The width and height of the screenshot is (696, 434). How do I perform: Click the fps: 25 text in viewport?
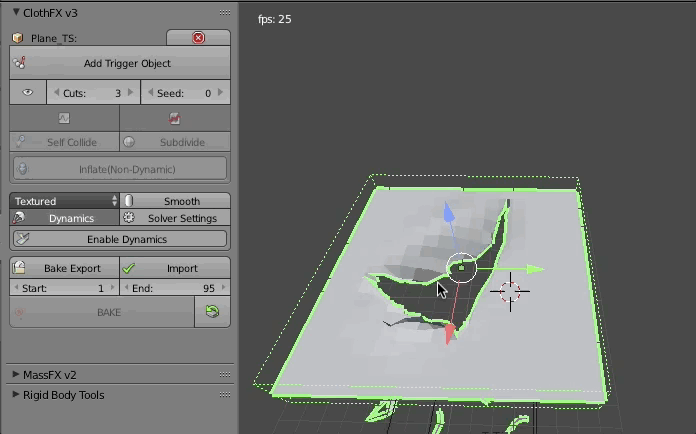pos(275,19)
